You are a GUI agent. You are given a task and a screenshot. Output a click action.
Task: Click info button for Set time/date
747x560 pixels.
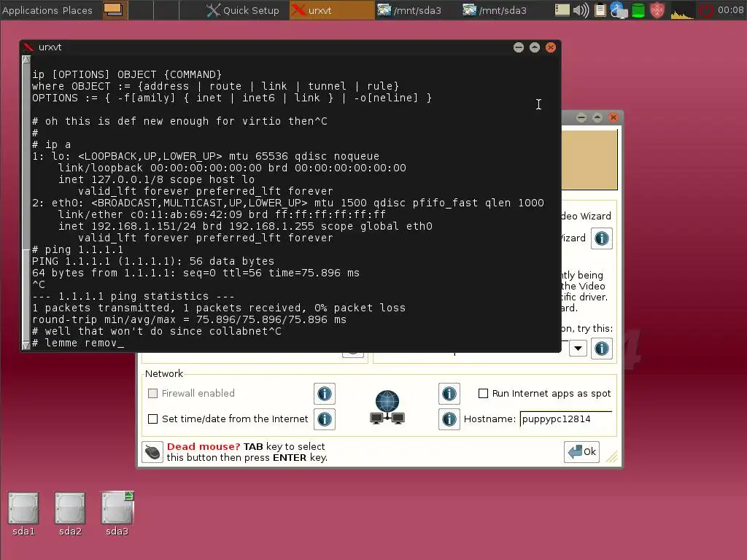click(x=325, y=419)
